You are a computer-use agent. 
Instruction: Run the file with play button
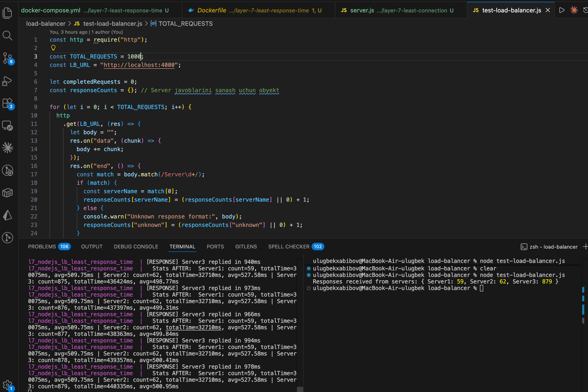click(x=562, y=10)
